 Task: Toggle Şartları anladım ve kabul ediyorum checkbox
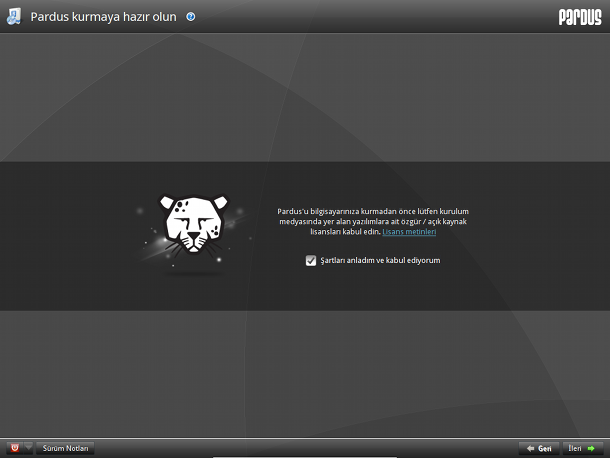310,260
